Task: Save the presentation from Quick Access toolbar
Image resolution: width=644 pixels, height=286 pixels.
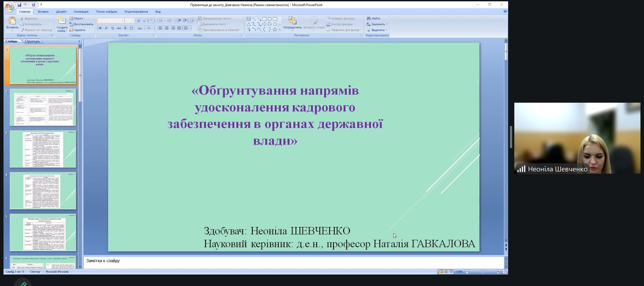Action: pos(19,4)
